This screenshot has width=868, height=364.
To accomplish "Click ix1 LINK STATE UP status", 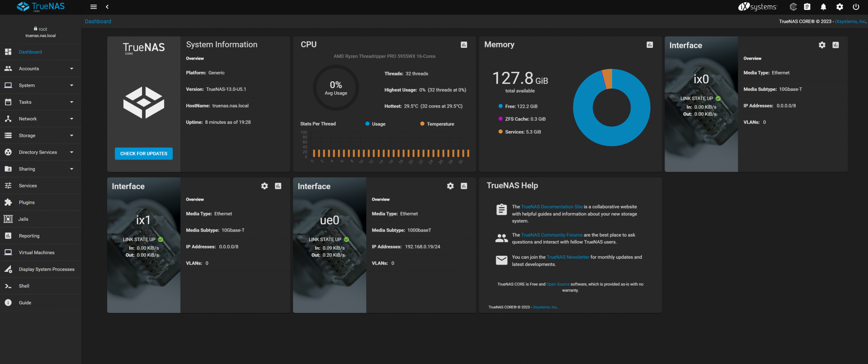I will 143,239.
